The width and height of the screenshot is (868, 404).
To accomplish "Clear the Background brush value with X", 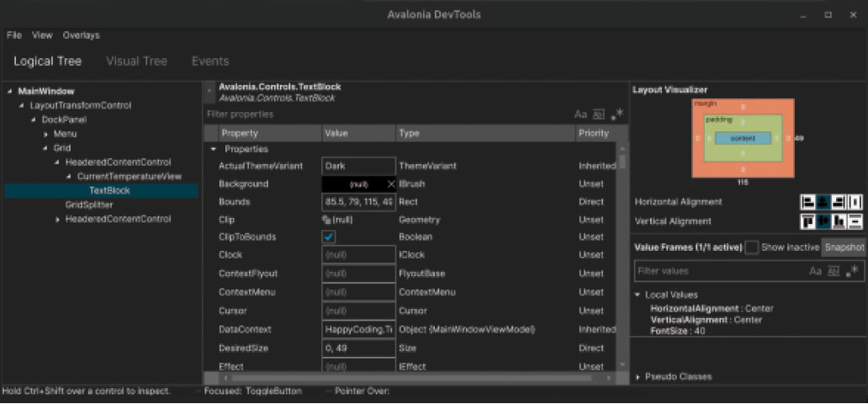I will [391, 184].
